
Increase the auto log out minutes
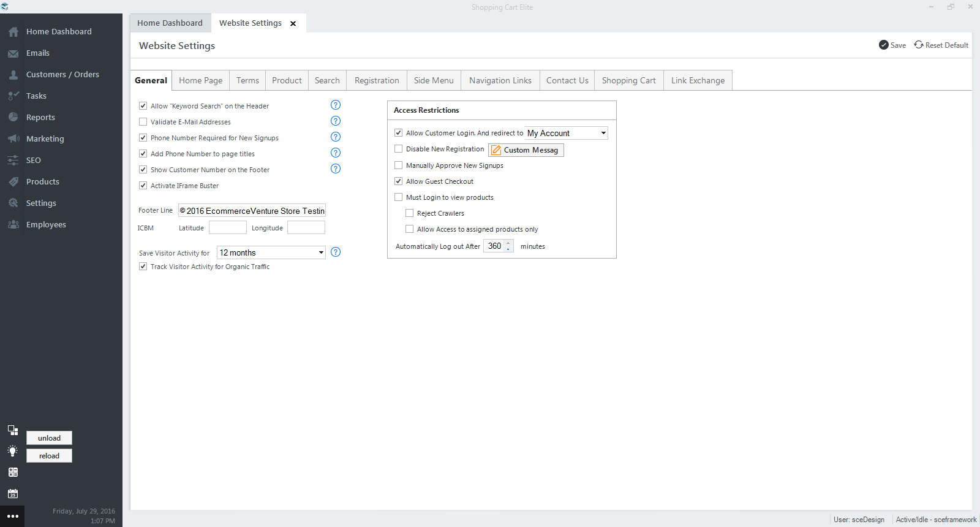click(x=508, y=243)
